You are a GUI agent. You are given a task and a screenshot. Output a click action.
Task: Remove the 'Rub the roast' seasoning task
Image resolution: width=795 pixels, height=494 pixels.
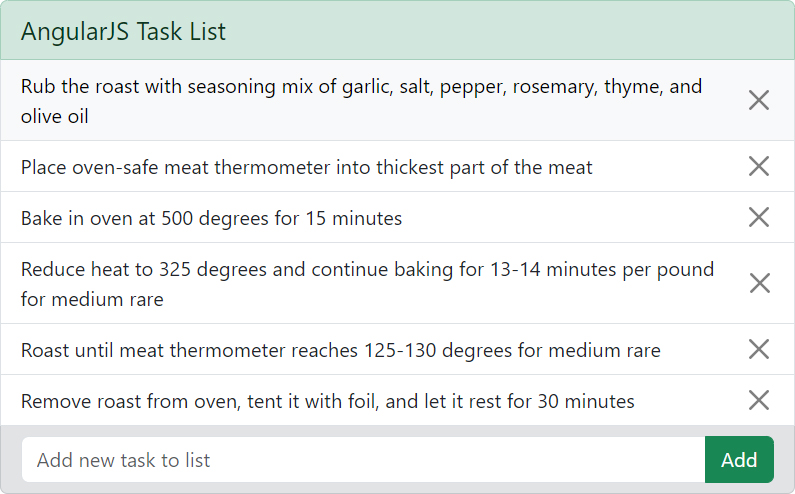pyautogui.click(x=759, y=100)
